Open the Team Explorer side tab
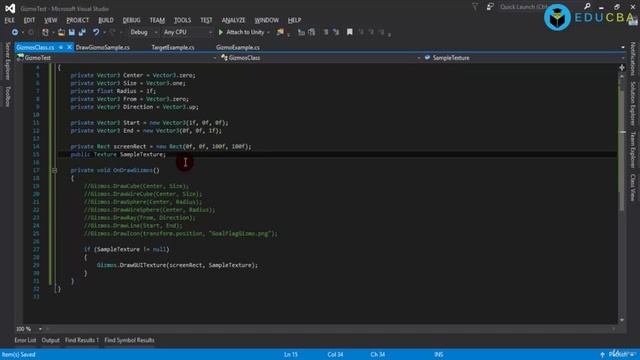This screenshot has height=360, width=640. click(x=633, y=149)
